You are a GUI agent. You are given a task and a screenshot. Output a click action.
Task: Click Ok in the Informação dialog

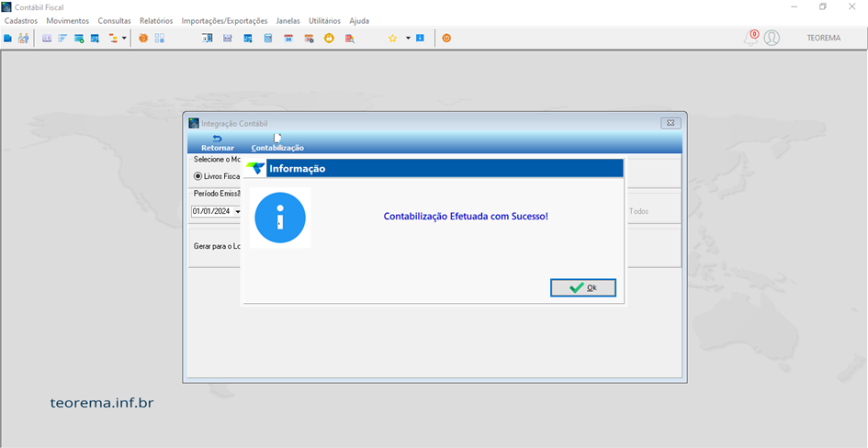click(583, 287)
